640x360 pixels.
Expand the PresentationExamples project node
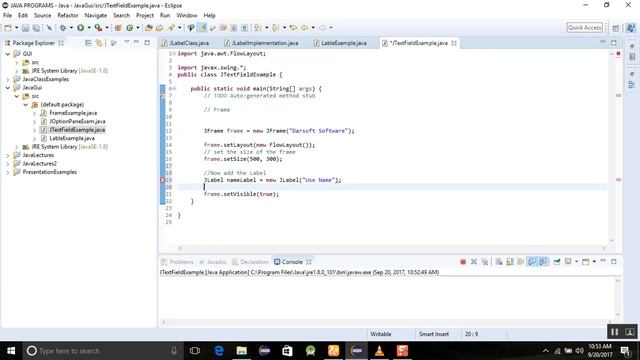coord(8,172)
